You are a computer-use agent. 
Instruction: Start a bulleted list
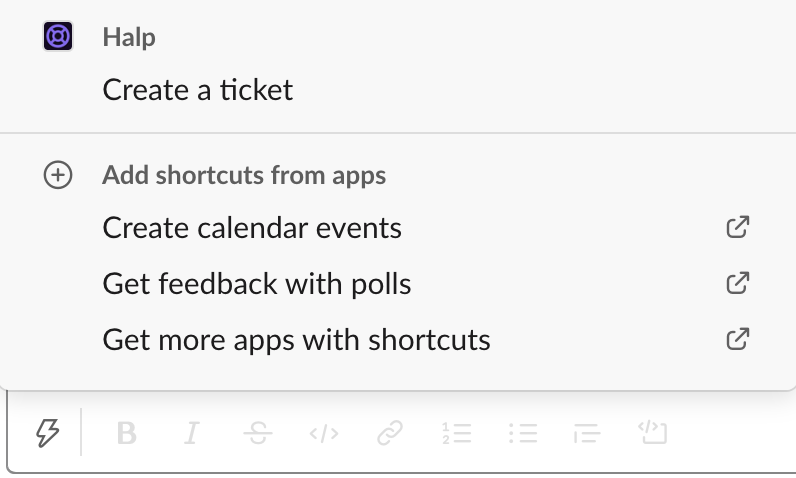click(x=522, y=433)
